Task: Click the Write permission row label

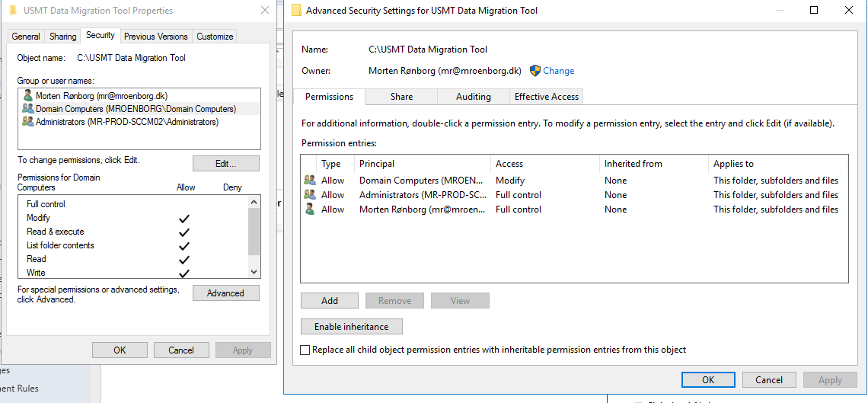Action: [x=36, y=273]
